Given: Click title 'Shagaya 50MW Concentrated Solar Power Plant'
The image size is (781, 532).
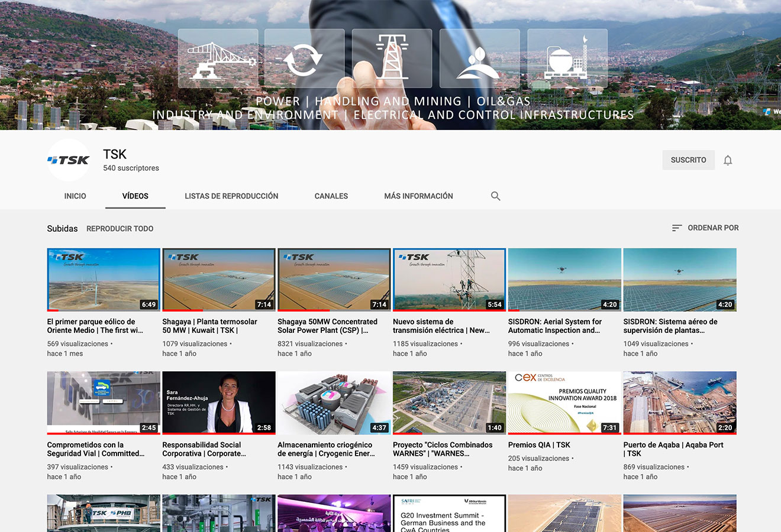Looking at the screenshot, I should point(327,326).
